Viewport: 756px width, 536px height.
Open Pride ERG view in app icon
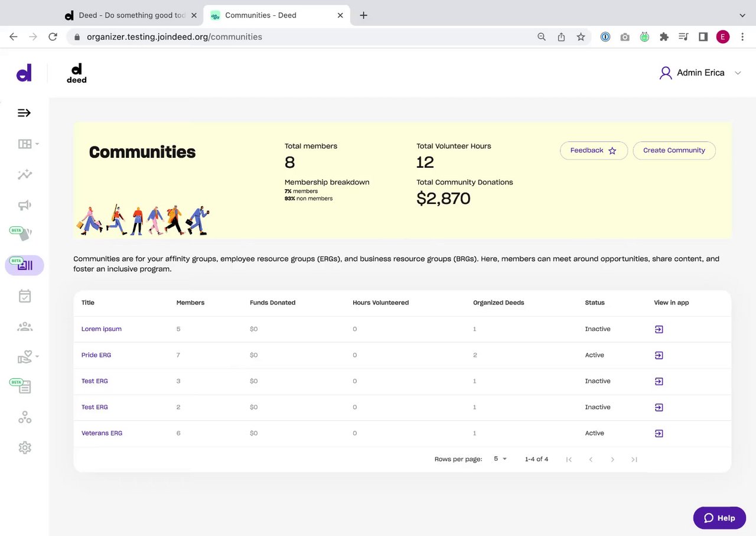click(659, 355)
